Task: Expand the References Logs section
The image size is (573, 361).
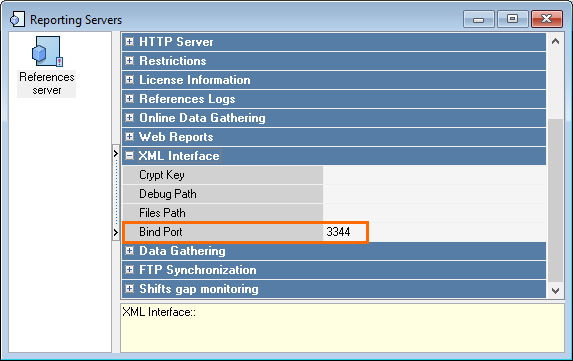Action: (x=130, y=99)
